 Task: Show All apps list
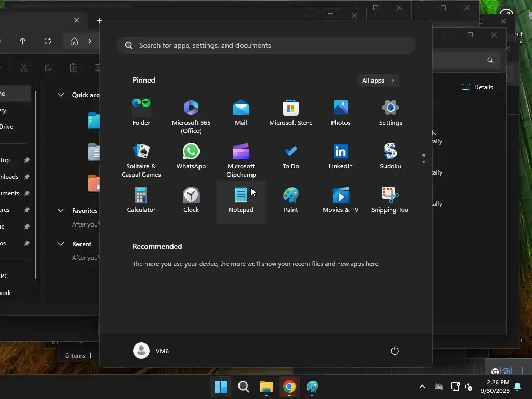378,81
